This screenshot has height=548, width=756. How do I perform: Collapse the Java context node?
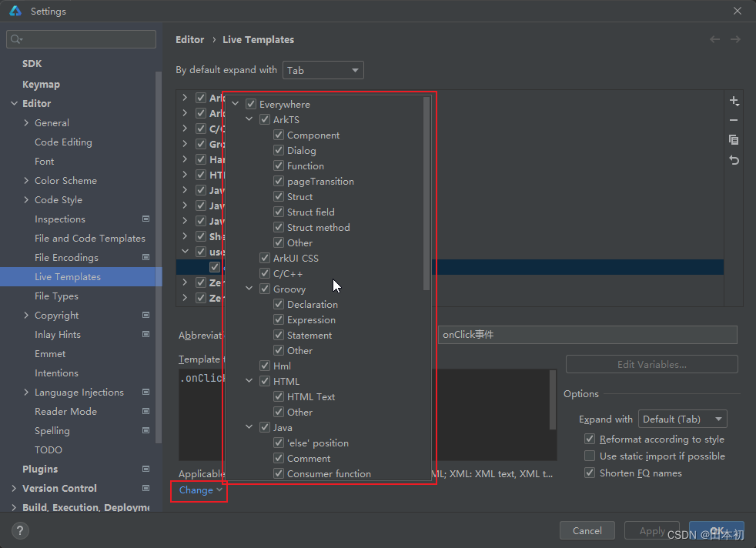[x=249, y=427]
